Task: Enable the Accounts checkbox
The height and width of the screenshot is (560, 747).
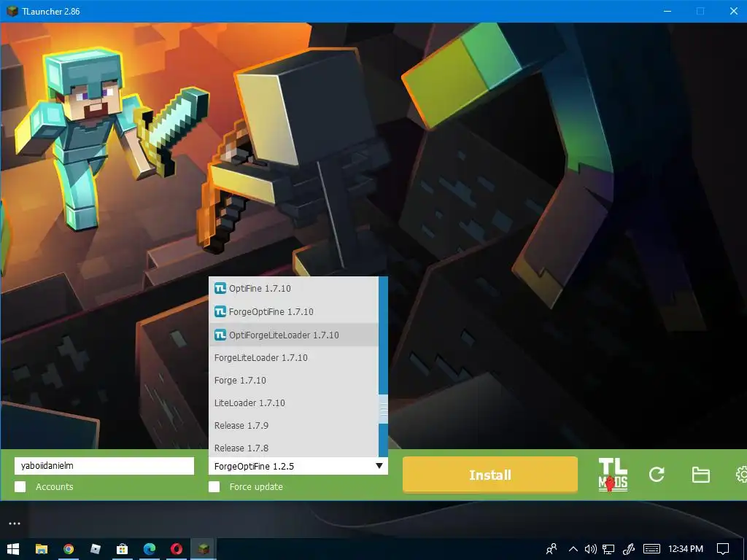Action: coord(20,486)
